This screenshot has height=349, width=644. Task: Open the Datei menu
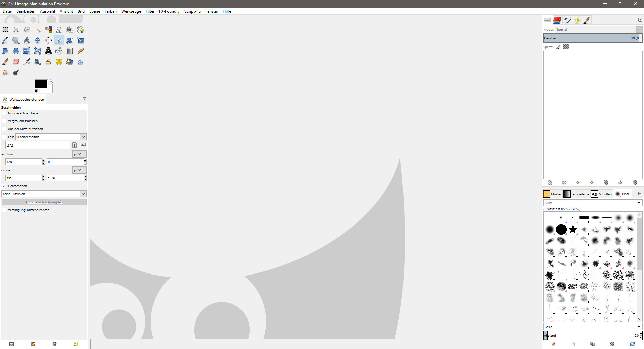pyautogui.click(x=7, y=11)
